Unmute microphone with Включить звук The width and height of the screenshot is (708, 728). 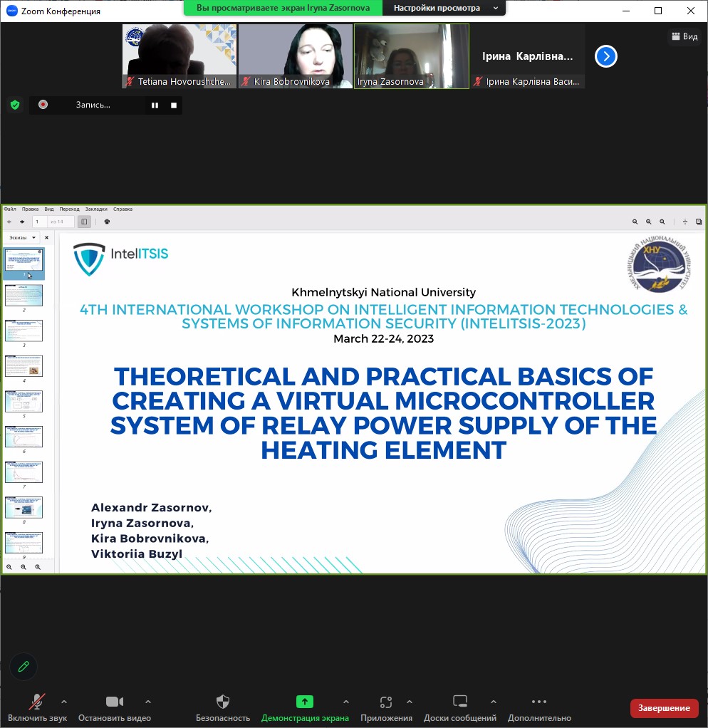(37, 707)
